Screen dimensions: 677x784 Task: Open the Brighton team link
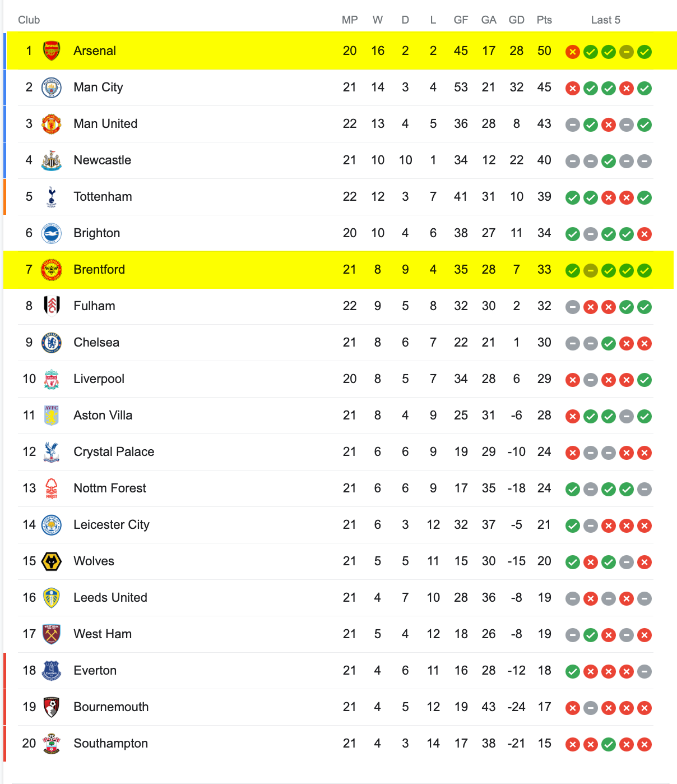(97, 233)
